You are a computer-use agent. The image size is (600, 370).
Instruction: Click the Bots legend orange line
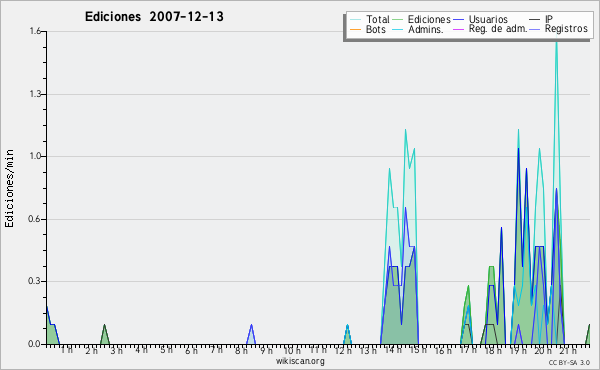click(355, 29)
